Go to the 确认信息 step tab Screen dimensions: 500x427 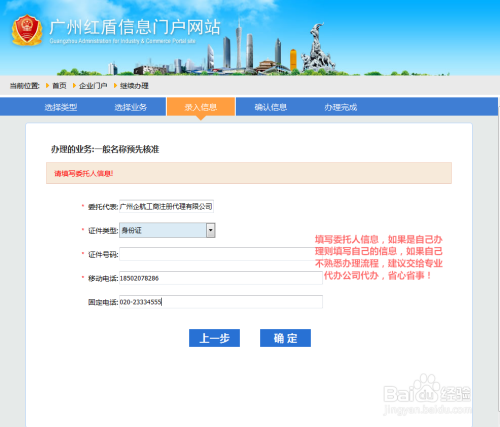point(271,107)
